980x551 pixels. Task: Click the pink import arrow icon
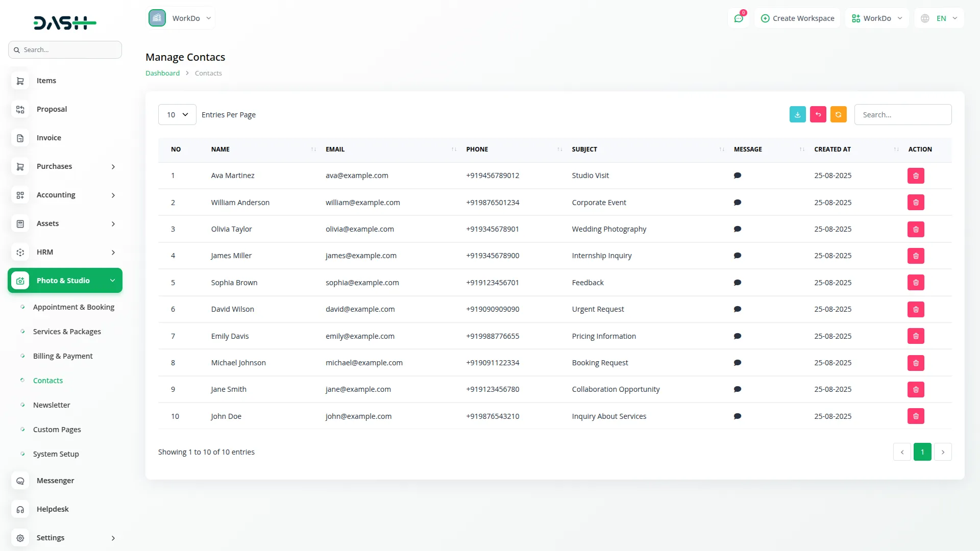(x=818, y=115)
